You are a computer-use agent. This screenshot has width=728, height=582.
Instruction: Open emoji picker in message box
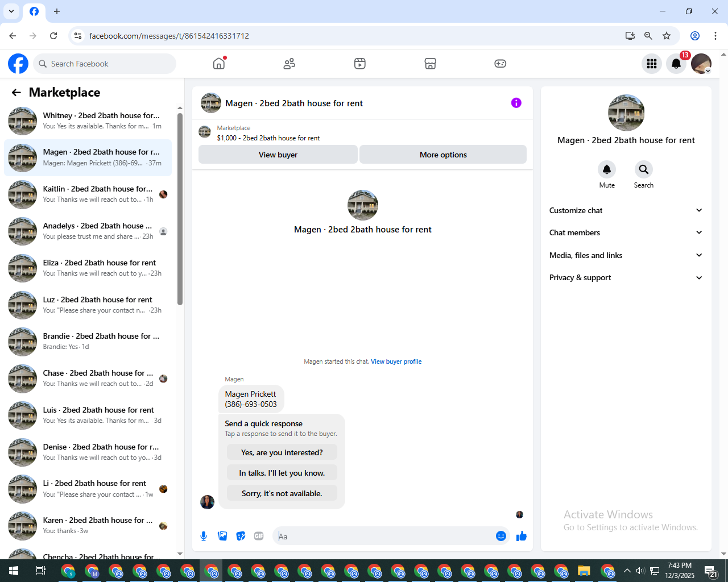(501, 536)
